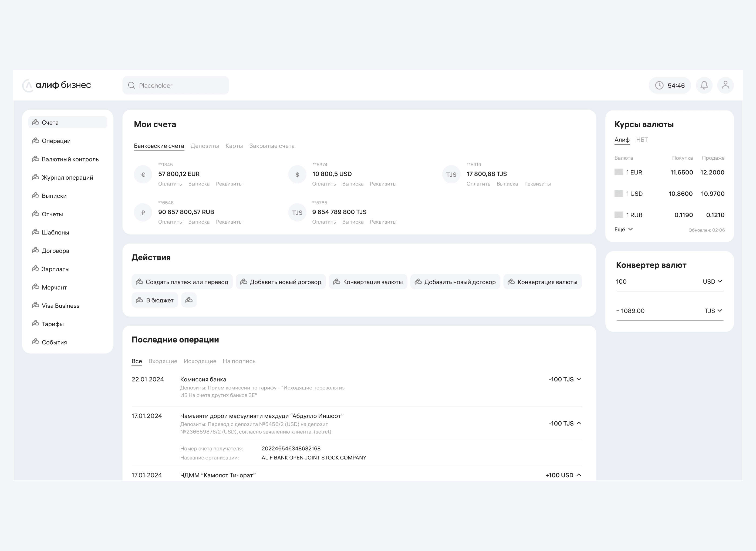Screen dimensions: 756x551
Task: Click the dollar icon of account **5374
Action: point(297,174)
